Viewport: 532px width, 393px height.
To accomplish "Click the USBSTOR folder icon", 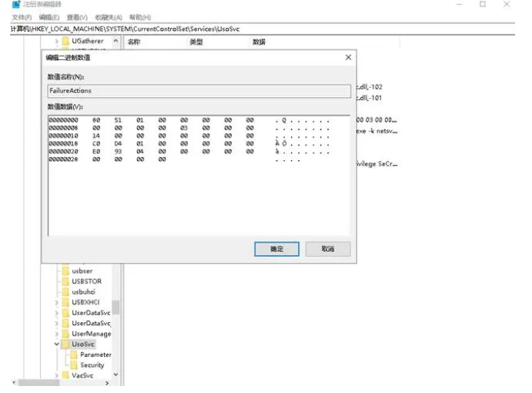I will (x=65, y=281).
